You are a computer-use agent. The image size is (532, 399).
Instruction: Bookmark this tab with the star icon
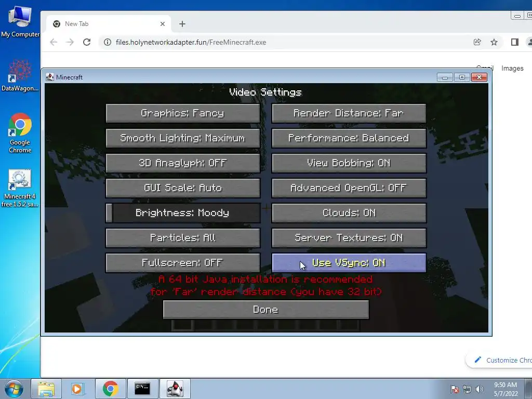(494, 42)
